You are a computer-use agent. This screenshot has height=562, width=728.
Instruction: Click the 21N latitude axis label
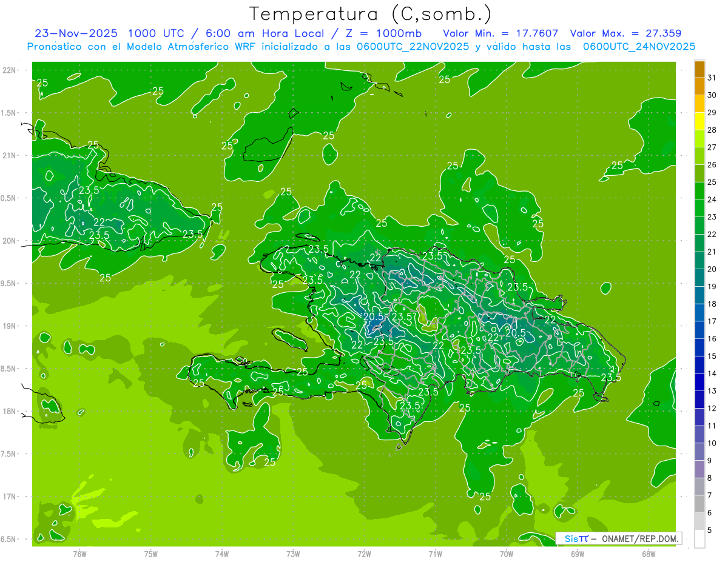point(10,156)
